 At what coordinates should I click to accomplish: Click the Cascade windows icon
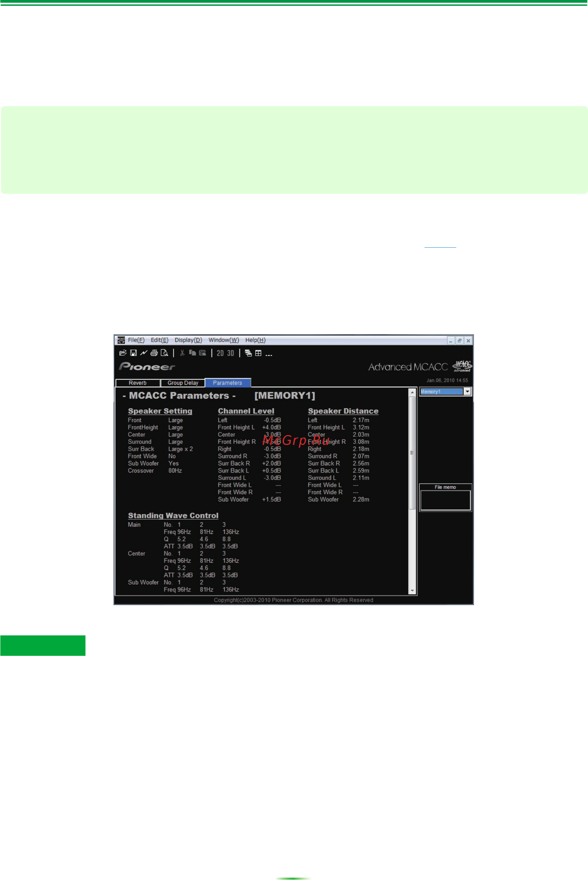pyautogui.click(x=248, y=353)
